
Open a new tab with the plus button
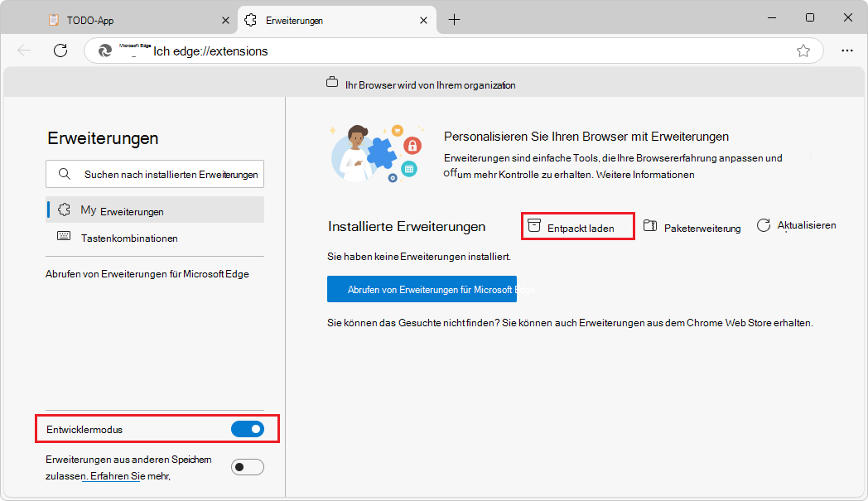click(454, 19)
